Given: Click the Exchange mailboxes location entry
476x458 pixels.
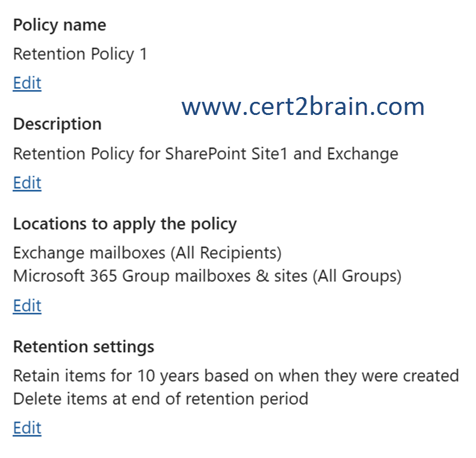Looking at the screenshot, I should 89,253.
